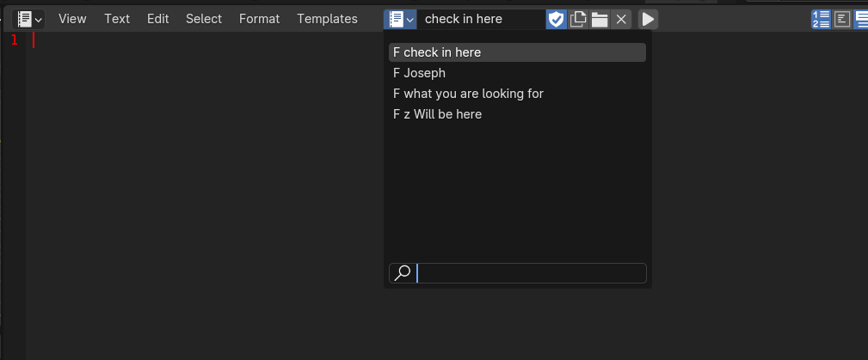The width and height of the screenshot is (868, 360).
Task: Open the Format menu
Action: coord(259,19)
